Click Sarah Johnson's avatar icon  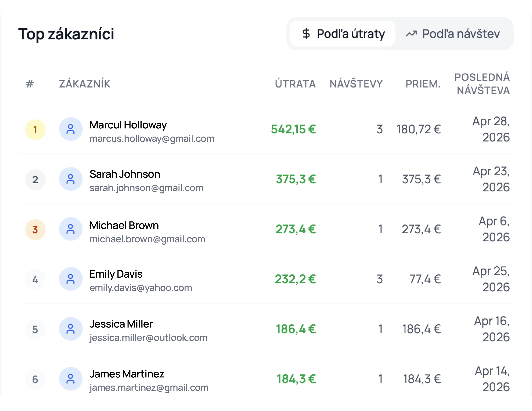pos(71,179)
